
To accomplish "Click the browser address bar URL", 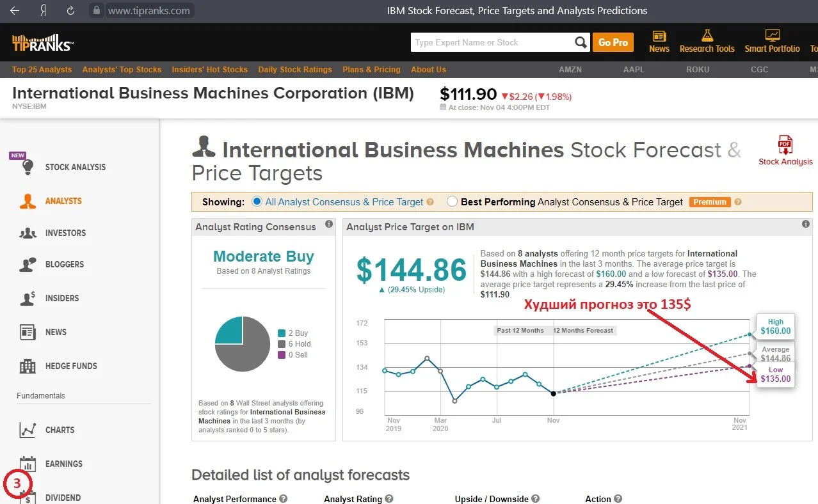I will click(x=148, y=11).
